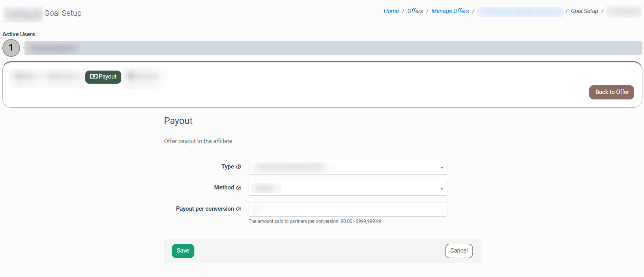
Task: Navigate to Manage Offers breadcrumb link
Action: [450, 11]
